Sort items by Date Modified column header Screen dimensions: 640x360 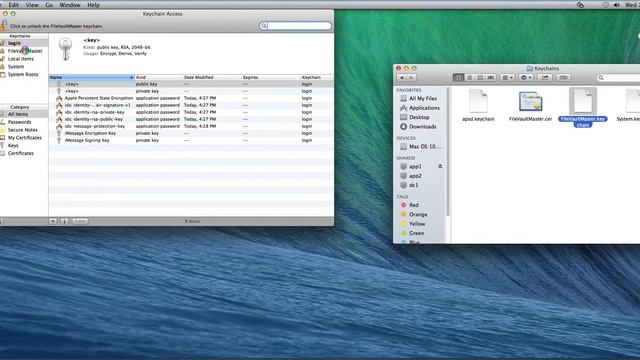pyautogui.click(x=211, y=77)
